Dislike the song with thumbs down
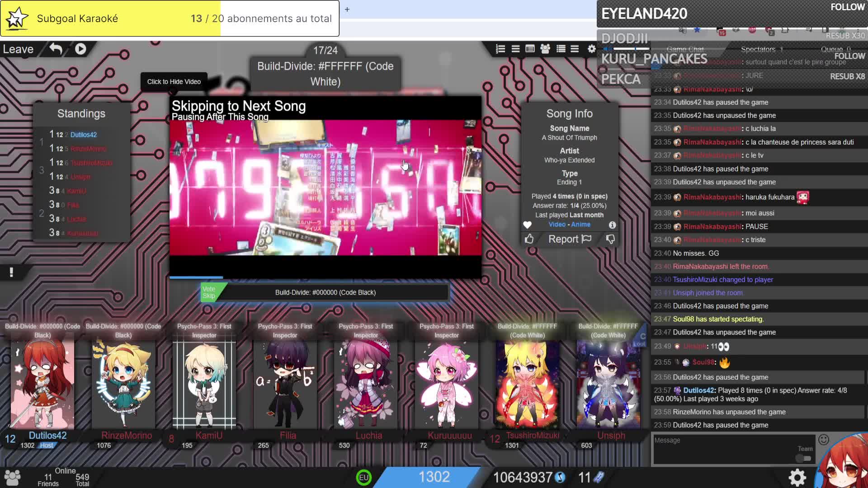The height and width of the screenshot is (488, 868). (610, 239)
